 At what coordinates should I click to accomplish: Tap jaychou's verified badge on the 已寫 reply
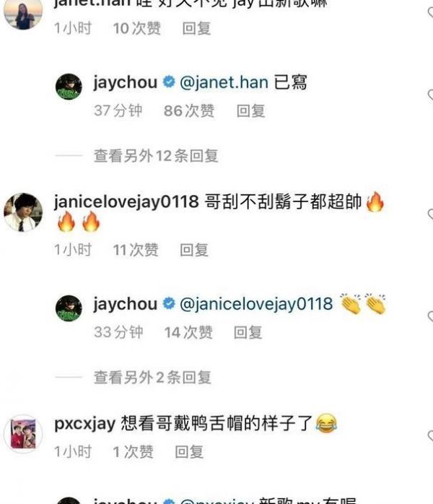tap(169, 82)
